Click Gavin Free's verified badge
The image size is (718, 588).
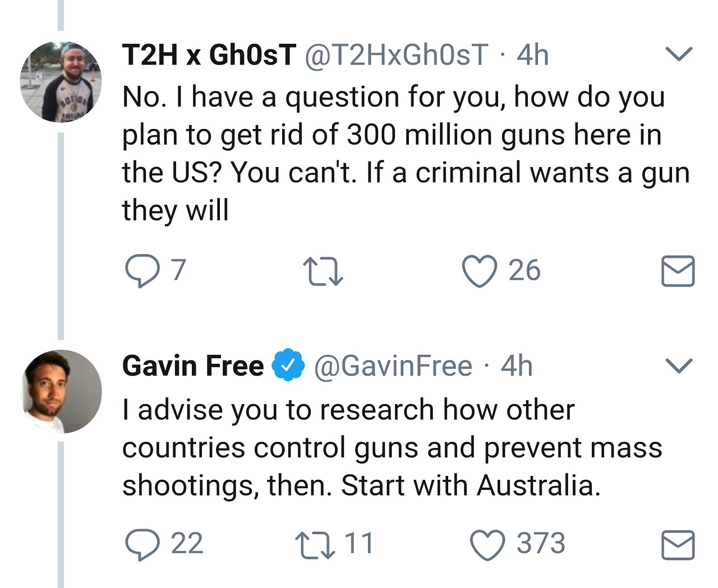pos(288,365)
